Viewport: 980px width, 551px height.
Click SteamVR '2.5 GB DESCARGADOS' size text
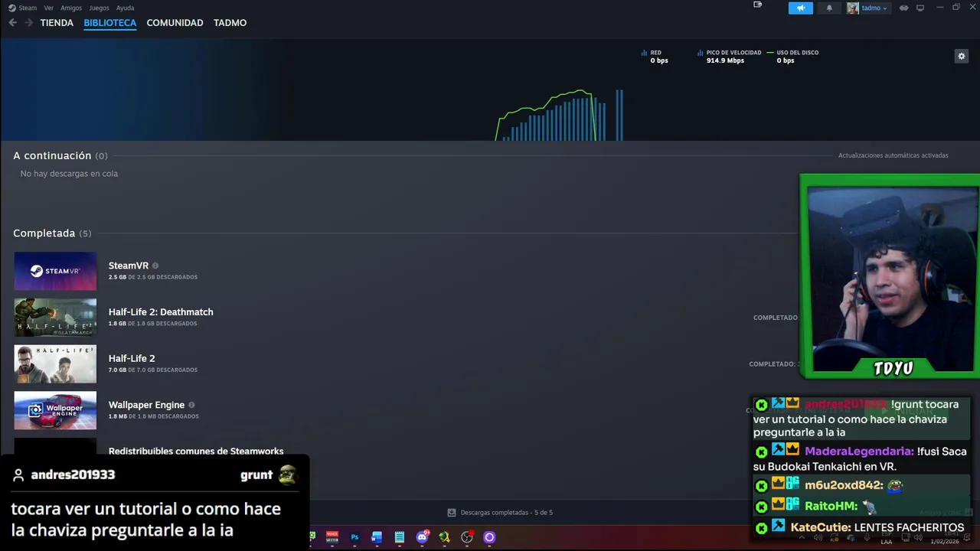(x=153, y=277)
